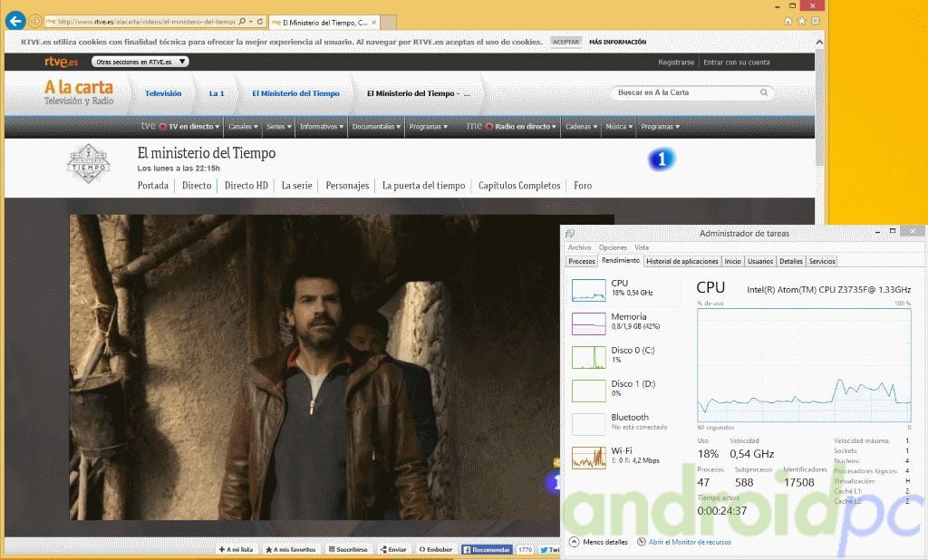Image resolution: width=928 pixels, height=560 pixels.
Task: Expand the Documentales dropdown menu
Action: pyautogui.click(x=376, y=127)
